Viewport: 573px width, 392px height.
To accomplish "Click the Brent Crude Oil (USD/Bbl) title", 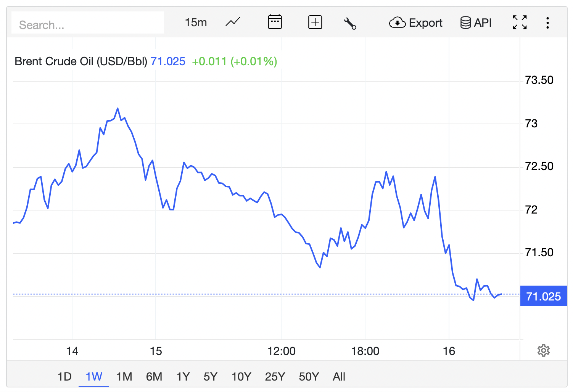I will pos(81,61).
